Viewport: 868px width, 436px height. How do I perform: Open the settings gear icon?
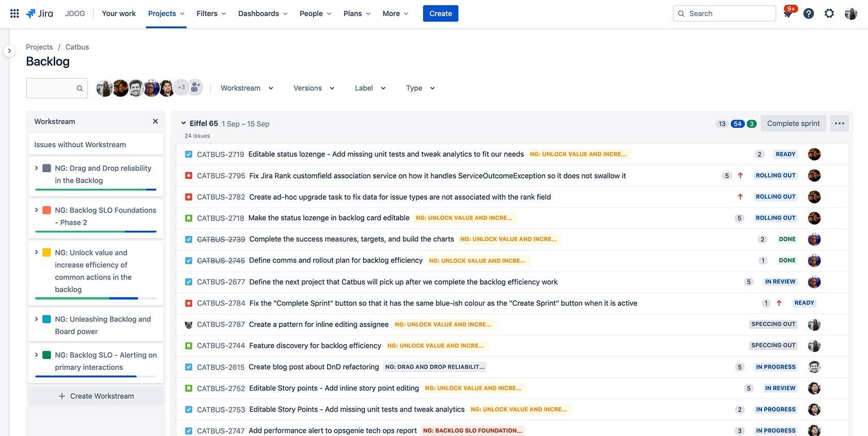pyautogui.click(x=829, y=13)
